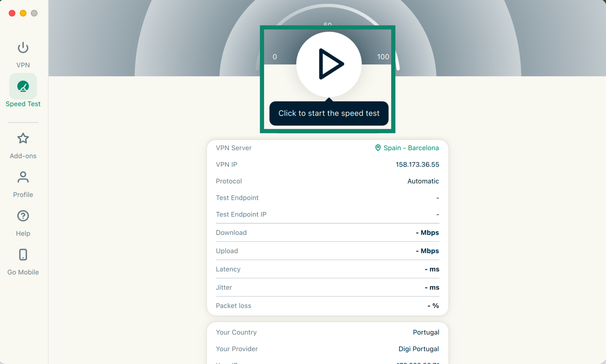Click the Spain - Barcelona server link

tap(411, 148)
